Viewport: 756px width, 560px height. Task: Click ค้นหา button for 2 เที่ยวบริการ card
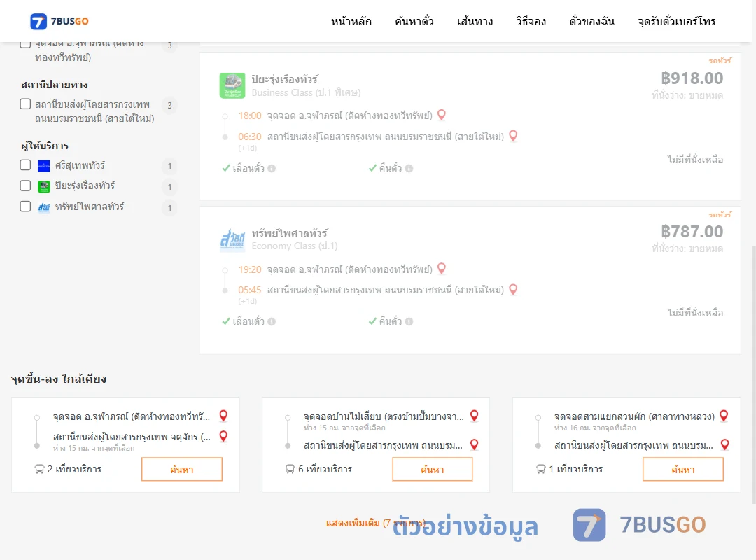pyautogui.click(x=182, y=469)
